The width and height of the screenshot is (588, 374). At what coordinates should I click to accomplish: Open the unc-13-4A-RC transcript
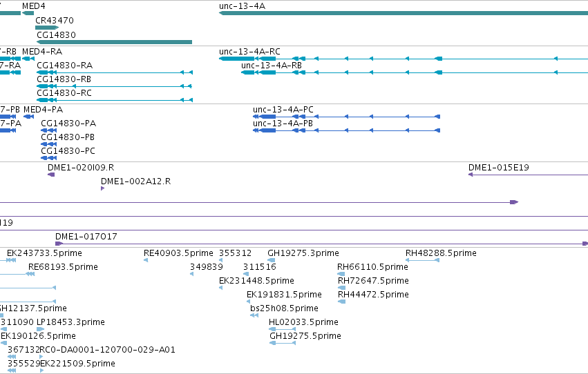249,51
